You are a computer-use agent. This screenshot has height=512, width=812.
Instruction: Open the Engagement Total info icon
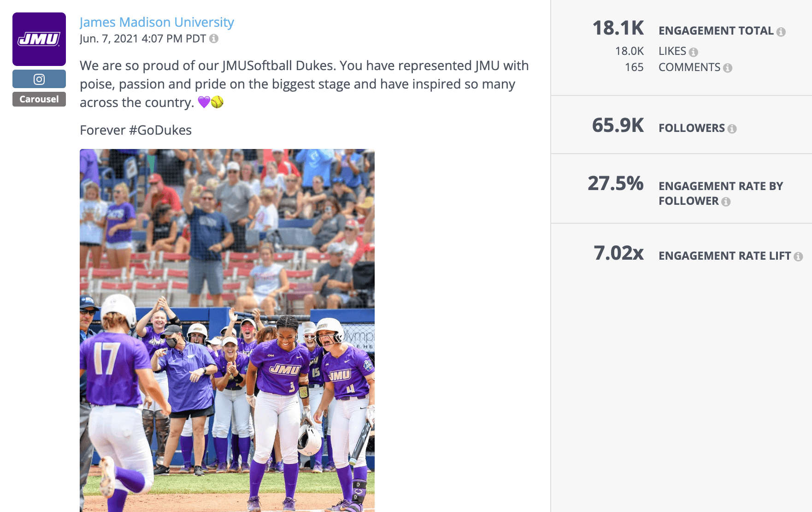[x=782, y=31]
